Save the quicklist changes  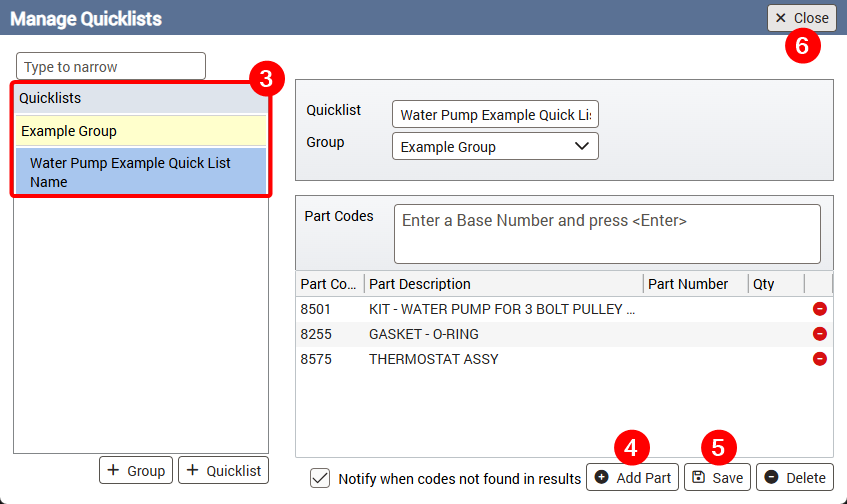[x=717, y=478]
